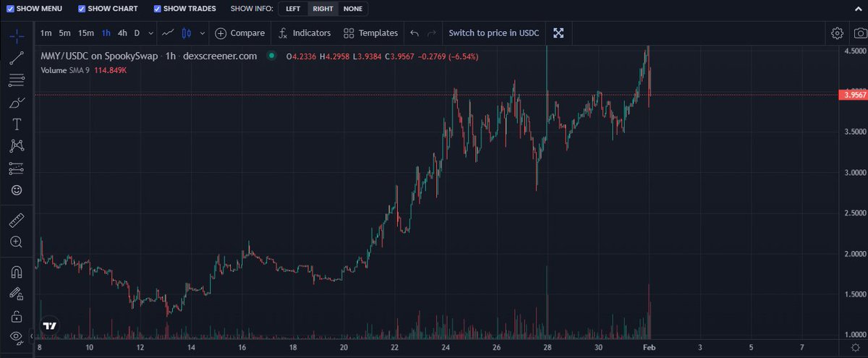Toggle the SHOW CHART checkbox

pyautogui.click(x=81, y=9)
